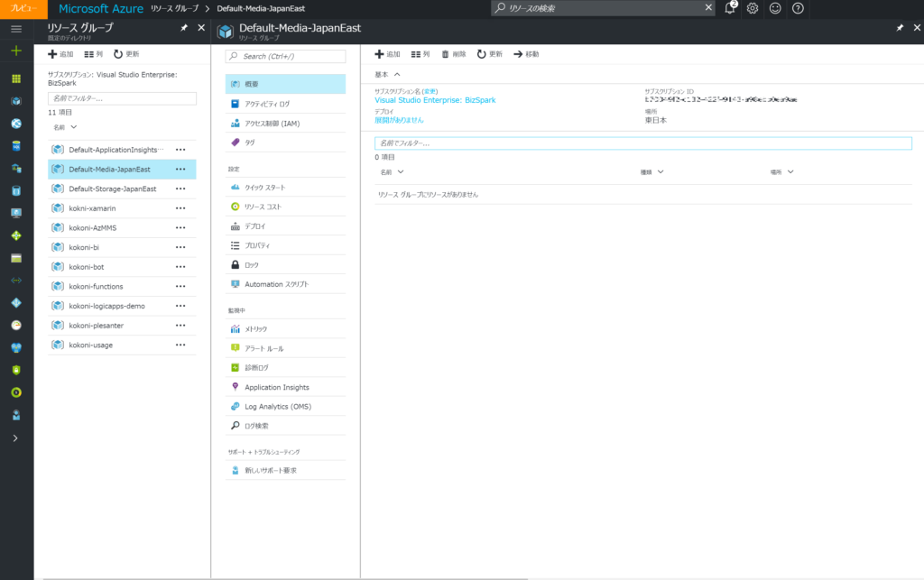Click 移動 button in resource group toolbar
Viewport: 924px width, 580px height.
click(526, 54)
